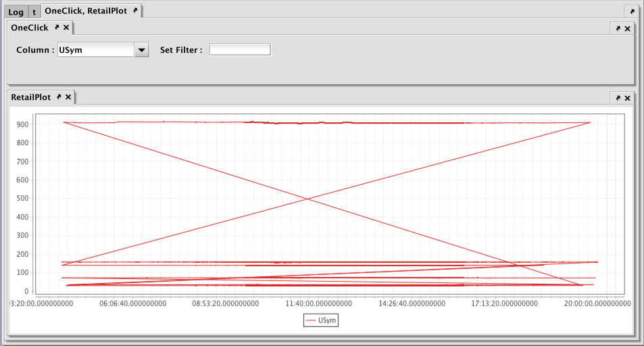Open the t tab
Image resolution: width=644 pixels, height=346 pixels.
pyautogui.click(x=34, y=12)
